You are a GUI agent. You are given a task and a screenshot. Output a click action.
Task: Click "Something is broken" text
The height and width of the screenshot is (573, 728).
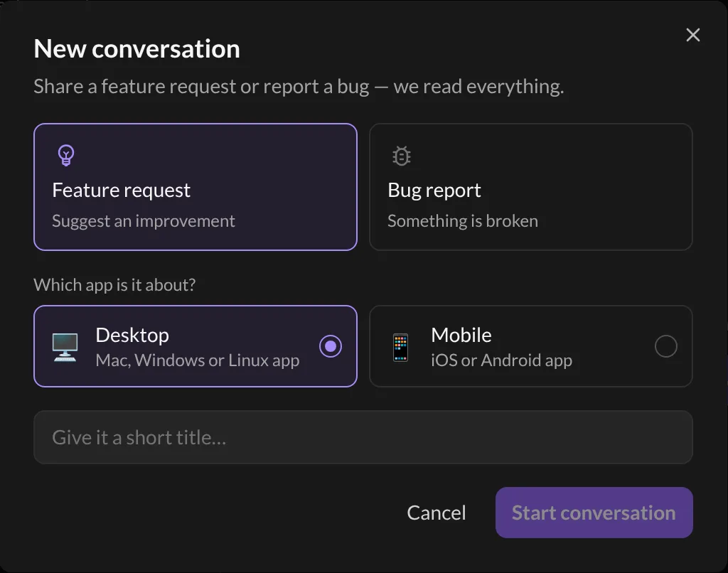463,221
